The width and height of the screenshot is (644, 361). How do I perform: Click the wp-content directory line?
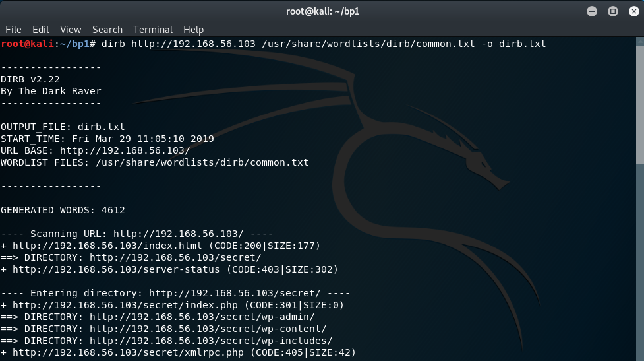coord(163,329)
